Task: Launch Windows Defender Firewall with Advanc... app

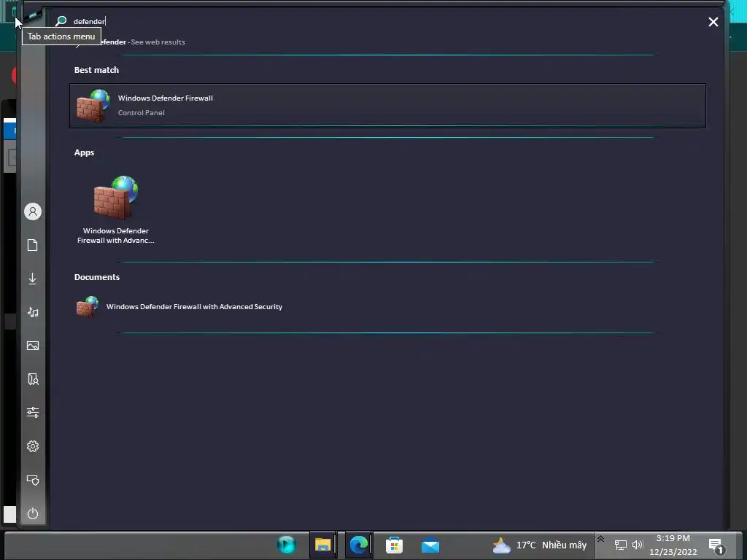Action: (x=116, y=209)
